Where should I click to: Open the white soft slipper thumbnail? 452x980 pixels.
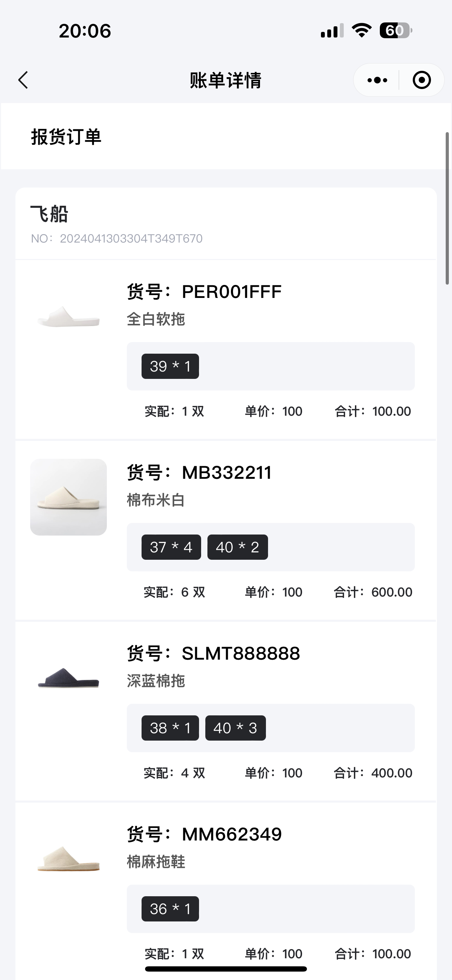(68, 317)
